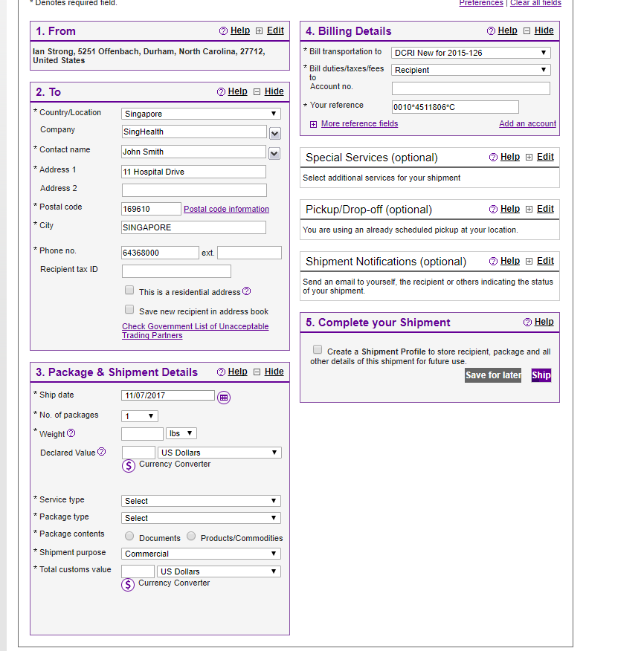Collapse icon for Package & Shipment Details
Viewport: 644px width, 651px height.
257,372
